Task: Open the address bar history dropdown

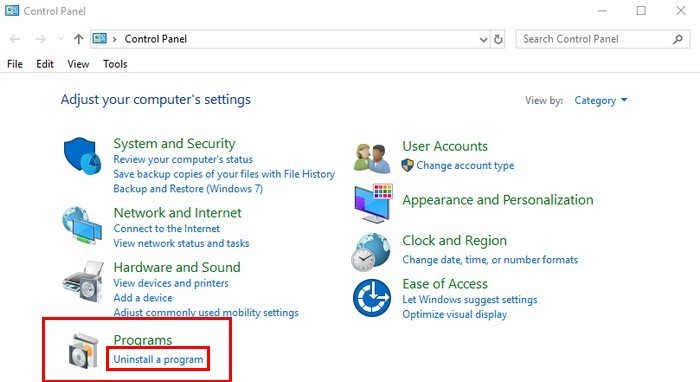Action: coord(483,39)
